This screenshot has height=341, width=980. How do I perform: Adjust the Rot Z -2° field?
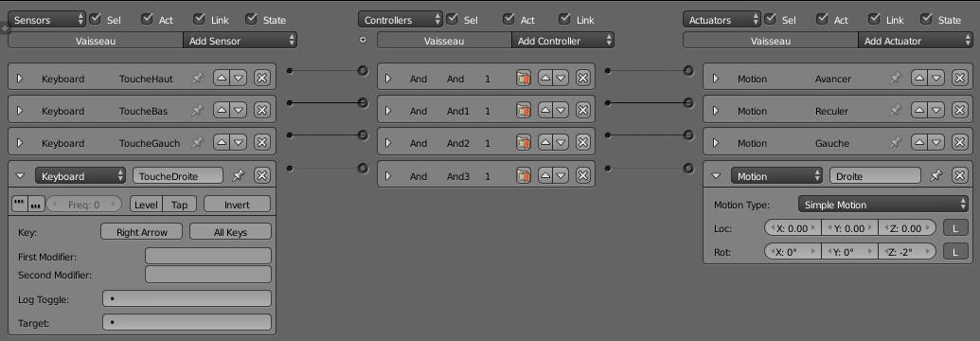click(907, 252)
